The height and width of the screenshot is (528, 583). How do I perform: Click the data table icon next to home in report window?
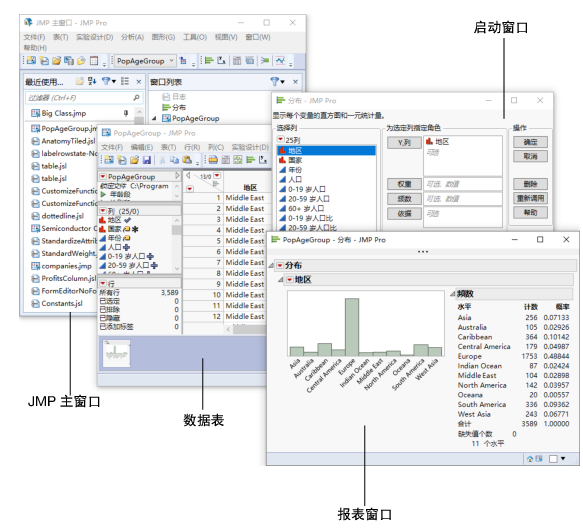coord(539,459)
